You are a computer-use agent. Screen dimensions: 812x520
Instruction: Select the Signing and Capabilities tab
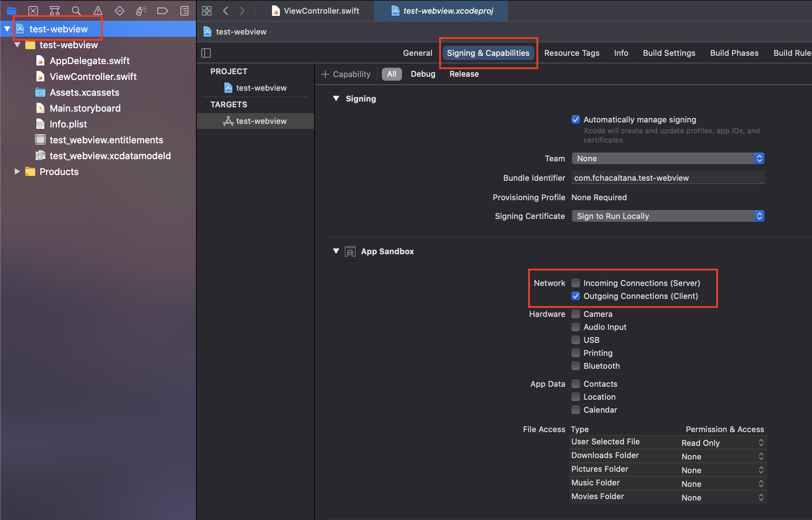click(x=487, y=53)
